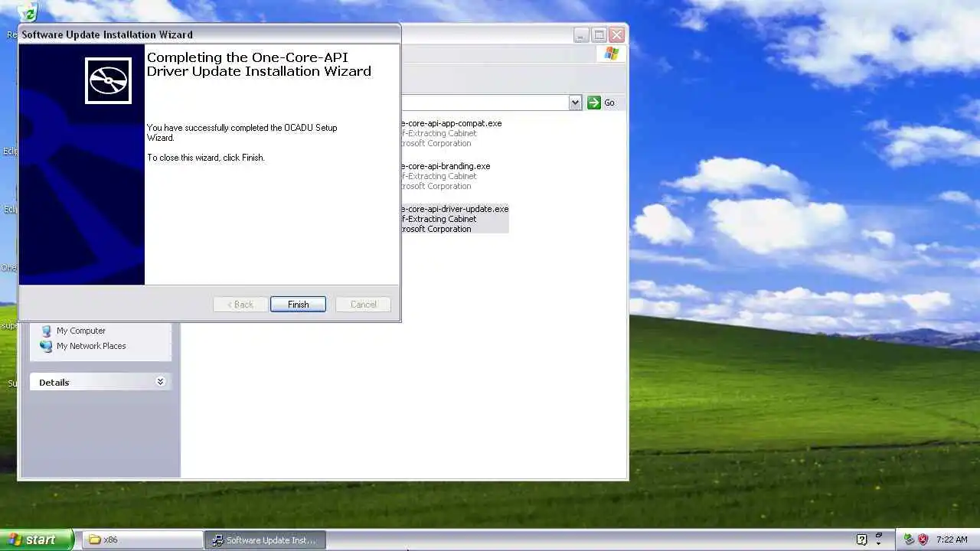Click the wizard installer icon in taskbar

[217, 540]
